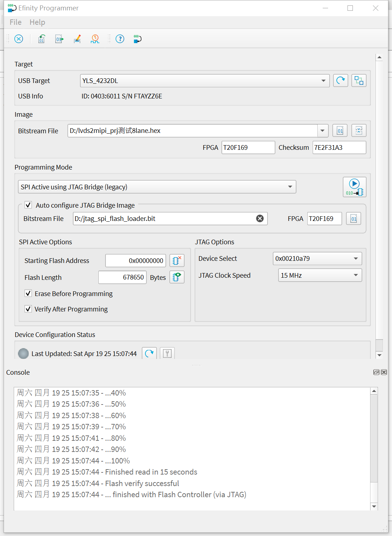Click the export bitstream toolbar icon
Viewport: 392px width, 536px height.
[60, 39]
